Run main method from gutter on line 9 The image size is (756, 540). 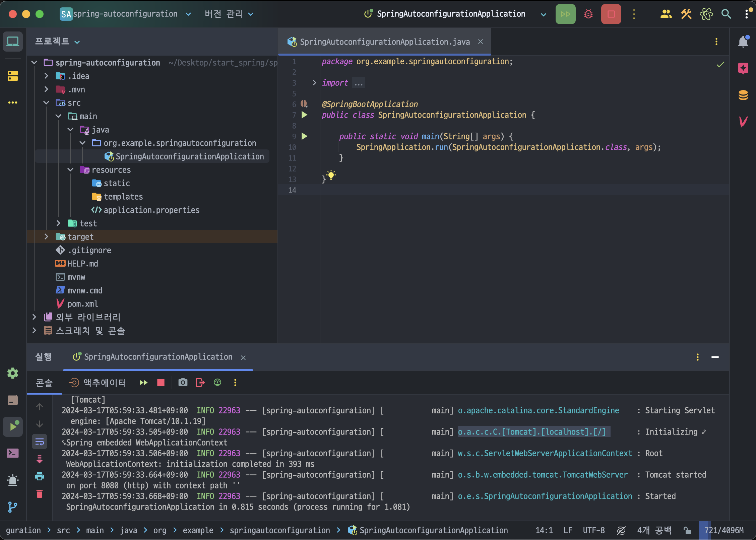pyautogui.click(x=304, y=136)
